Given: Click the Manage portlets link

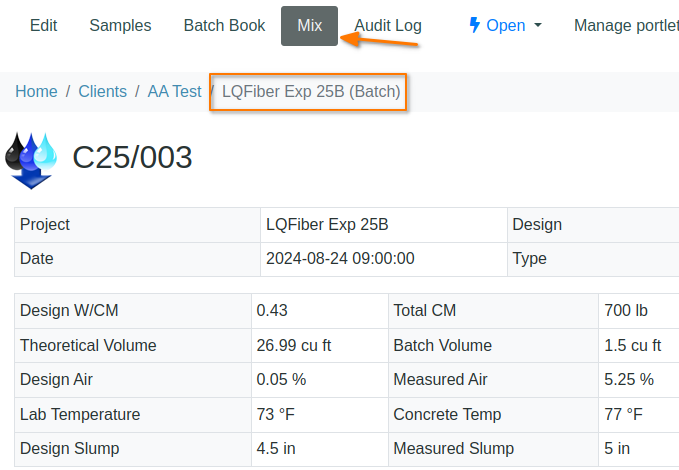Looking at the screenshot, I should [625, 25].
